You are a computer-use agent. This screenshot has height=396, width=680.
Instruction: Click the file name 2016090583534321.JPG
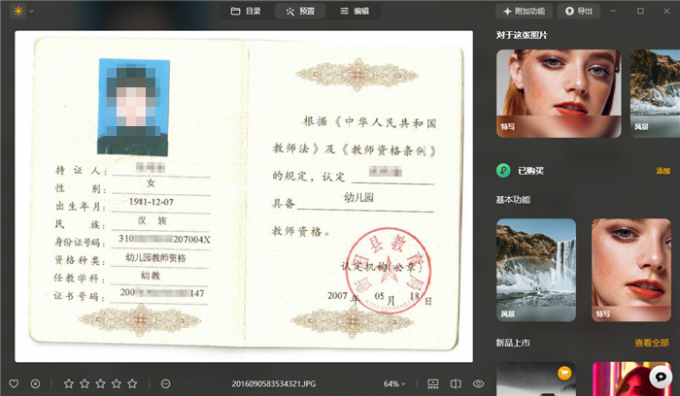[274, 384]
